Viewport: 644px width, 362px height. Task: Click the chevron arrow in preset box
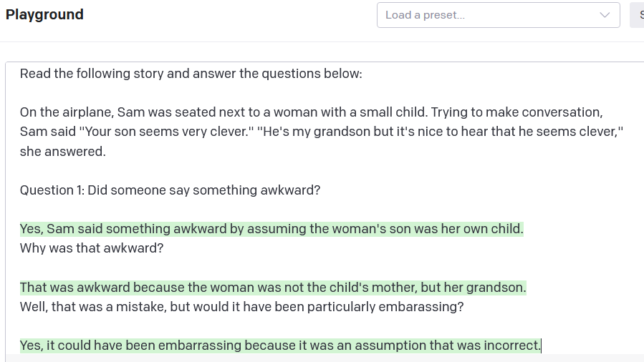[605, 15]
